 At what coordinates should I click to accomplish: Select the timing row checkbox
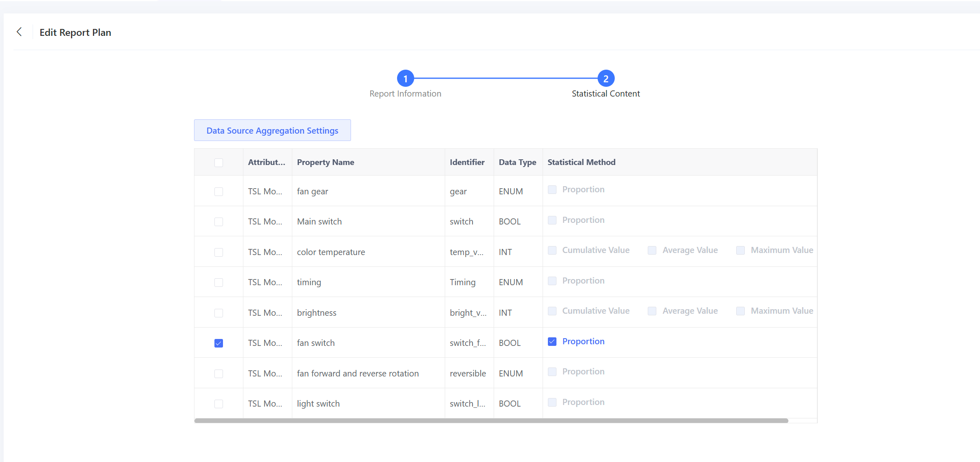219,282
